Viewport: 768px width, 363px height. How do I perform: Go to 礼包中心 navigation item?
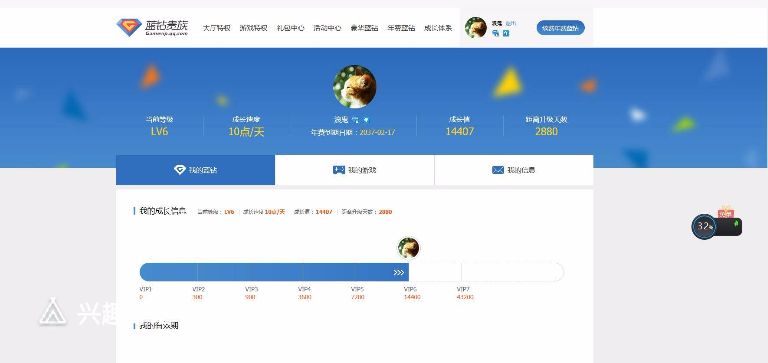[x=290, y=28]
